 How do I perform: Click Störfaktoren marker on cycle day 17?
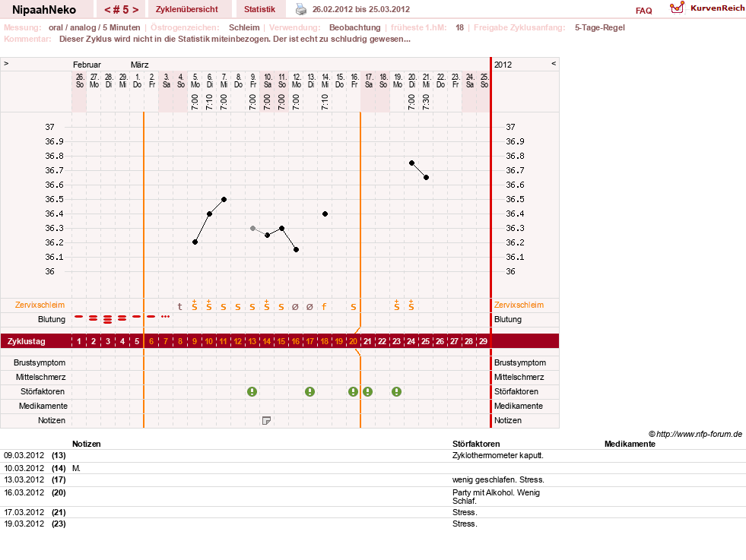(310, 392)
